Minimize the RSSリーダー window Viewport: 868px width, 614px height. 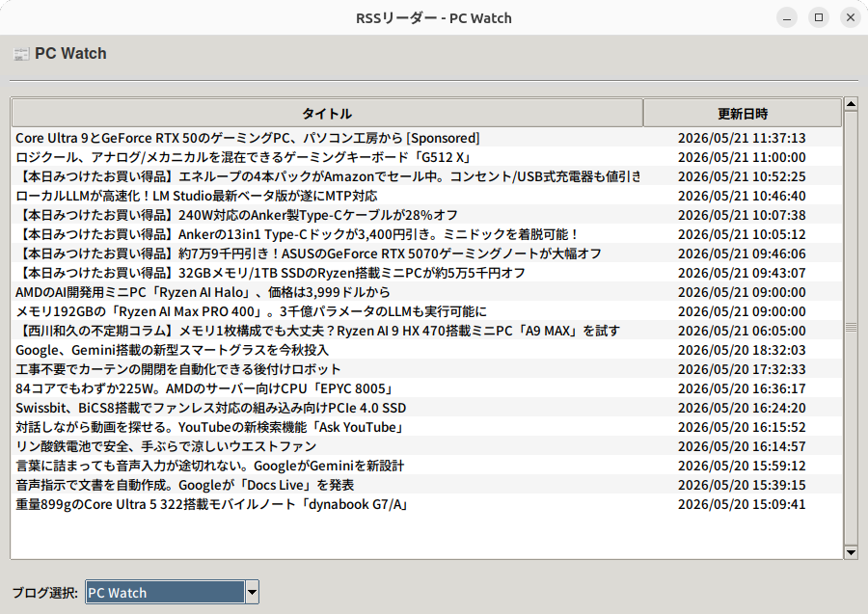click(x=787, y=17)
